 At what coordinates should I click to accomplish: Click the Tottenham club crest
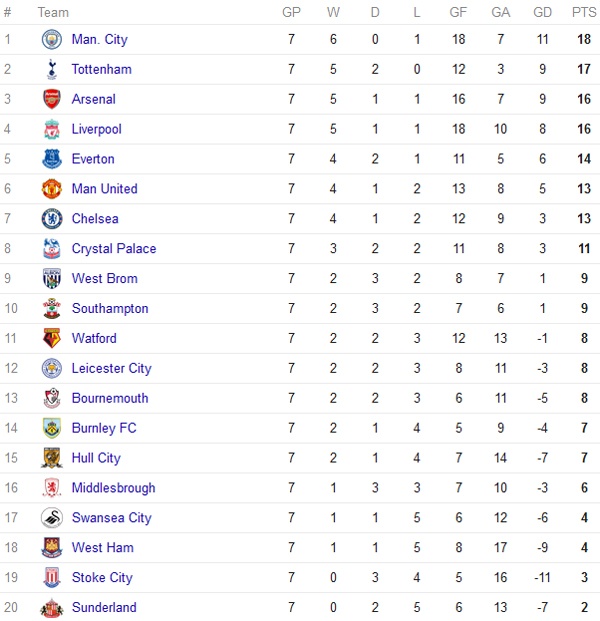click(51, 70)
